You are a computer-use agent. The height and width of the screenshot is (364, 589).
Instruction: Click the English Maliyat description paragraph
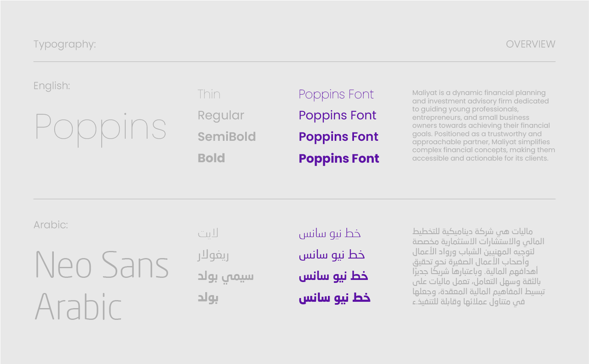point(483,125)
